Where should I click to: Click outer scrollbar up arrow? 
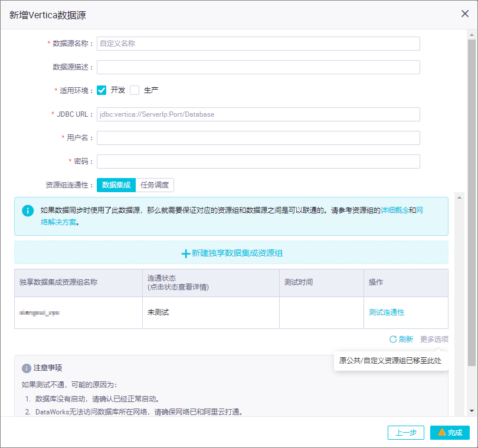(x=472, y=35)
